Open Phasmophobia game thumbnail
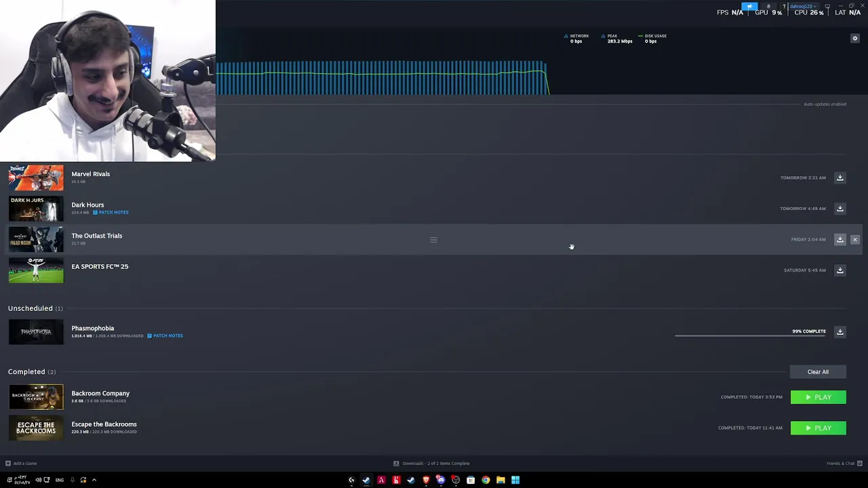Image resolution: width=868 pixels, height=488 pixels. 36,332
